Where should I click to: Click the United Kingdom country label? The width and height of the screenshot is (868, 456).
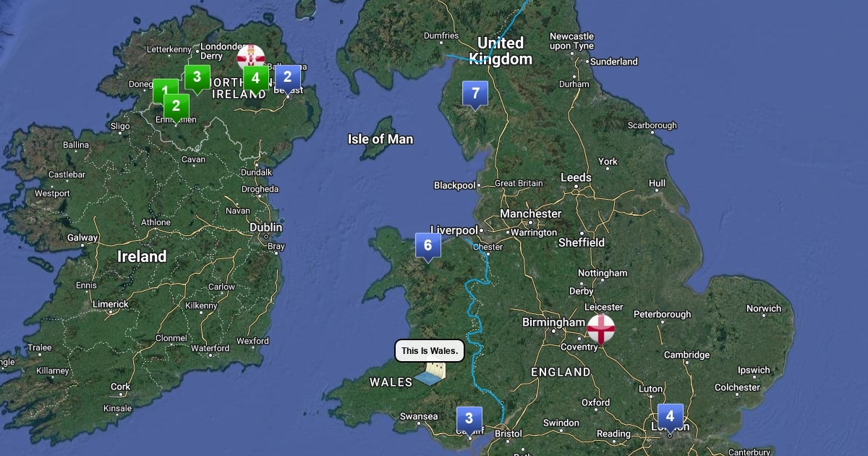click(x=501, y=51)
